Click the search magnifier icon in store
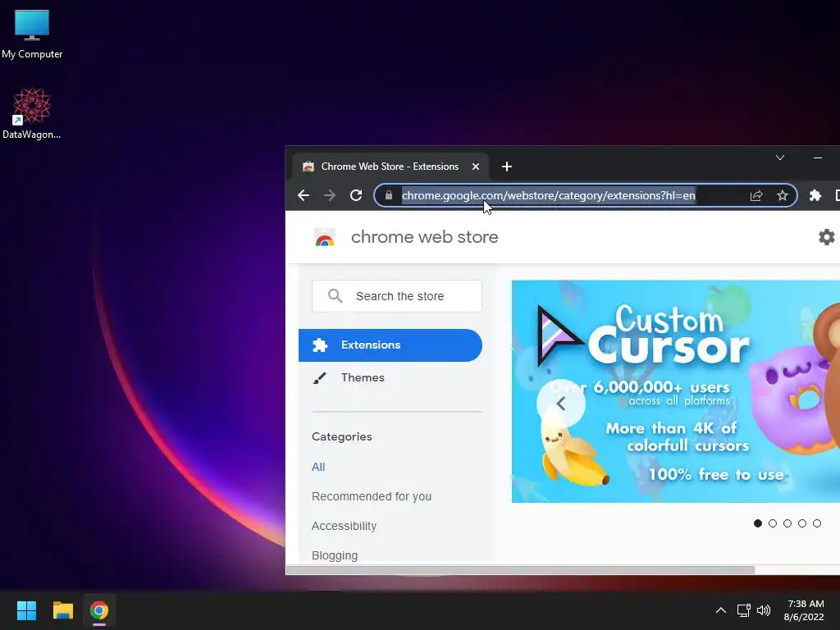This screenshot has height=630, width=840. (x=335, y=295)
